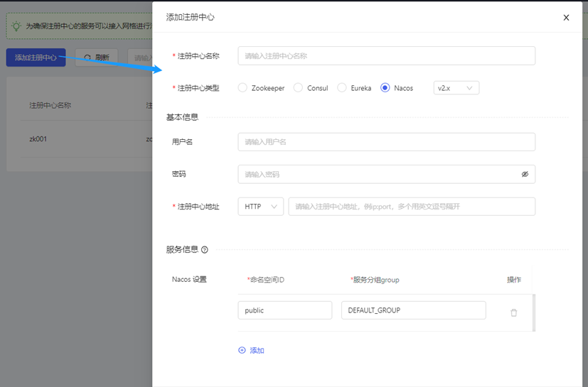Click the 基本信息 section heading
The width and height of the screenshot is (588, 387).
pos(182,117)
